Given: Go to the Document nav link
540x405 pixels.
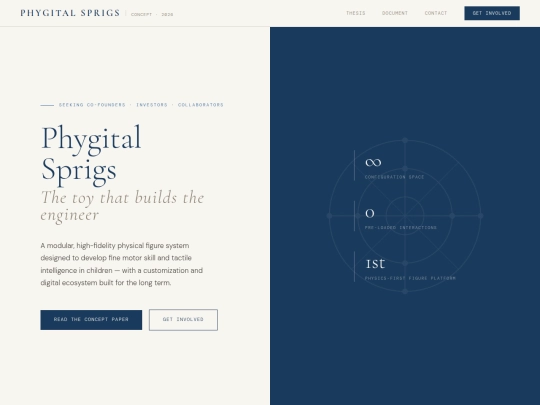Looking at the screenshot, I should click(x=395, y=13).
